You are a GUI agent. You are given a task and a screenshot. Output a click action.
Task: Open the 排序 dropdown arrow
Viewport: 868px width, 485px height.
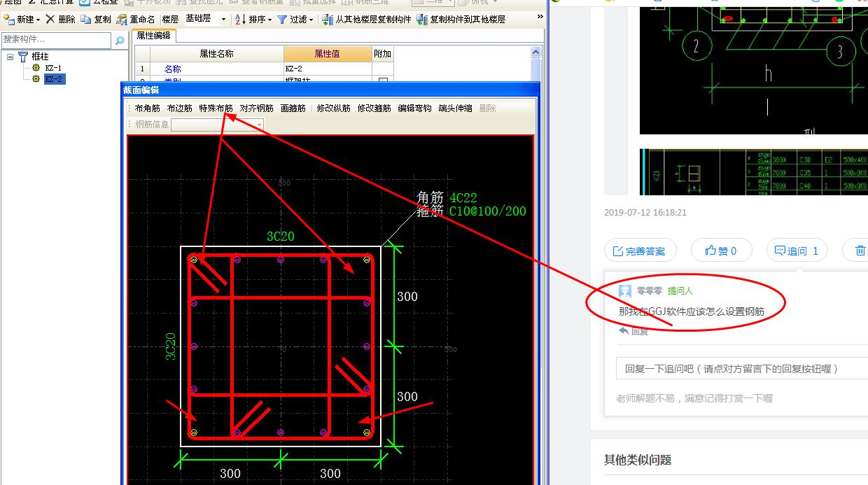click(x=270, y=20)
